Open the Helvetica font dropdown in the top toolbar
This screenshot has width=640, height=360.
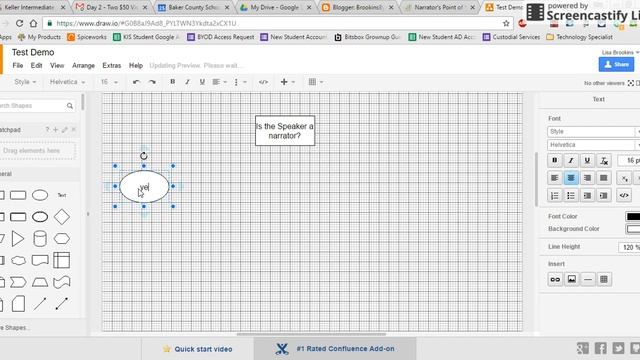coord(67,82)
